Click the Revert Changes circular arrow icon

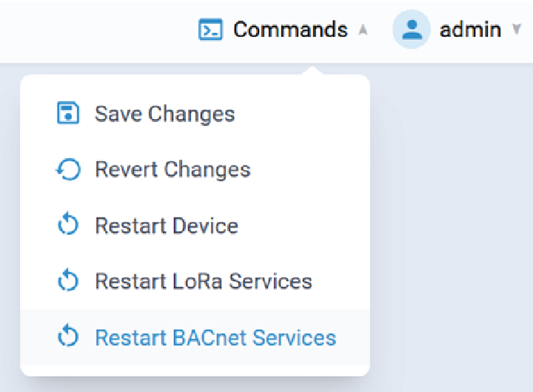[68, 169]
